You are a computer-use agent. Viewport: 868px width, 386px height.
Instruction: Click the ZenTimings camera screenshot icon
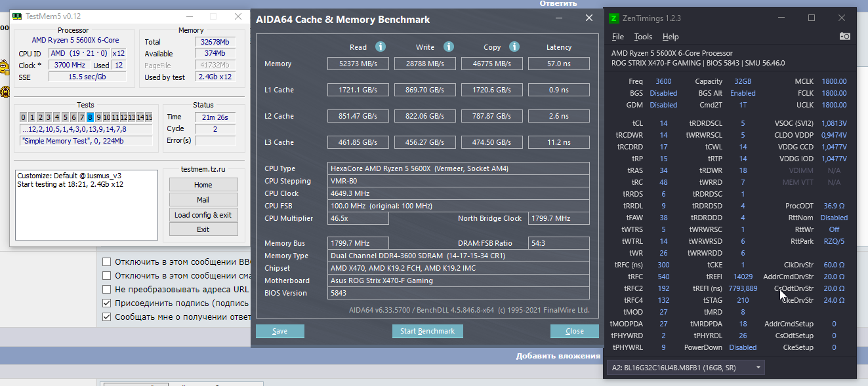coord(845,36)
